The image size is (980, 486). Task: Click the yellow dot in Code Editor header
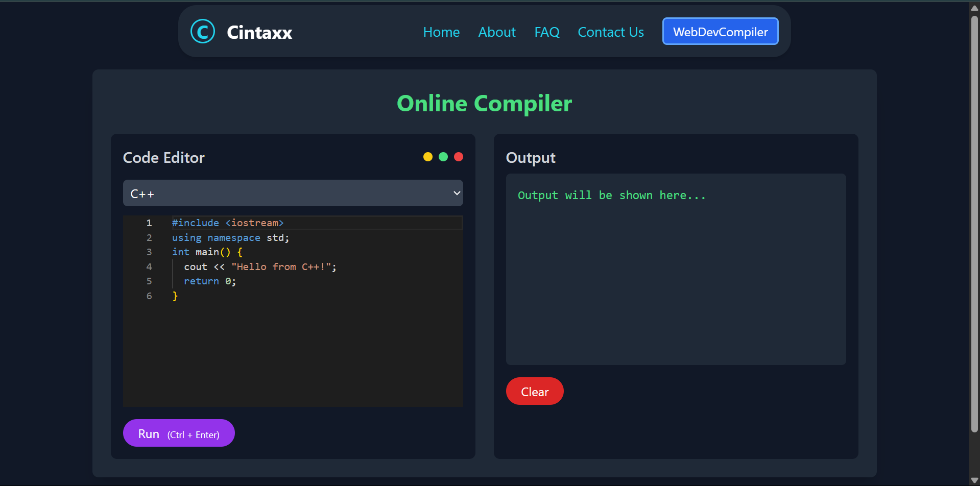[x=428, y=157]
